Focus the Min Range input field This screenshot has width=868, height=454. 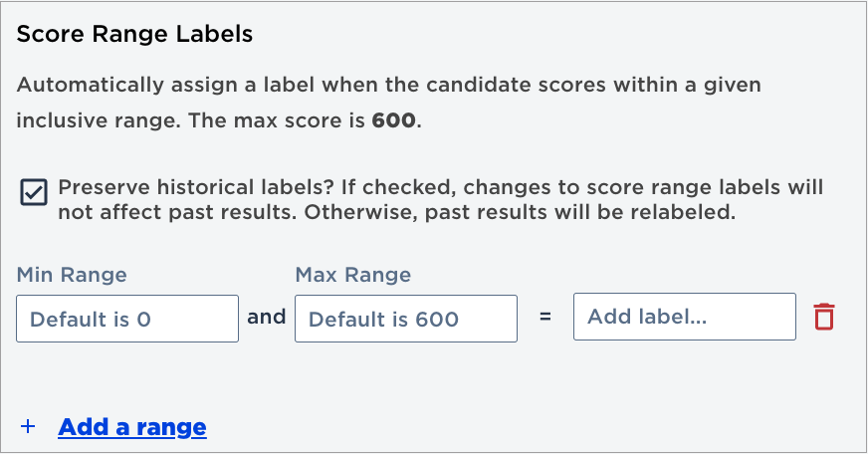[127, 319]
